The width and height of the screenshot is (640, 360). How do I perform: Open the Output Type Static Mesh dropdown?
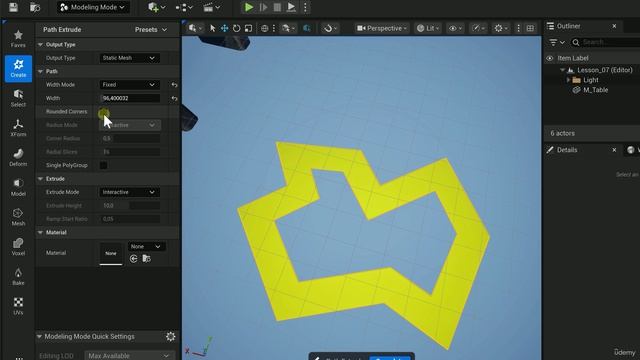point(129,58)
